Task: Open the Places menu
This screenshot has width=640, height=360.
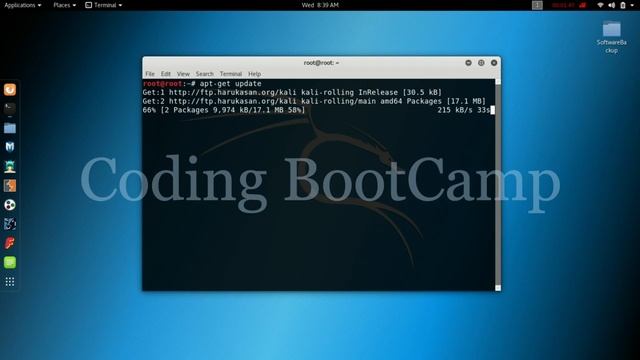Action: (64, 5)
